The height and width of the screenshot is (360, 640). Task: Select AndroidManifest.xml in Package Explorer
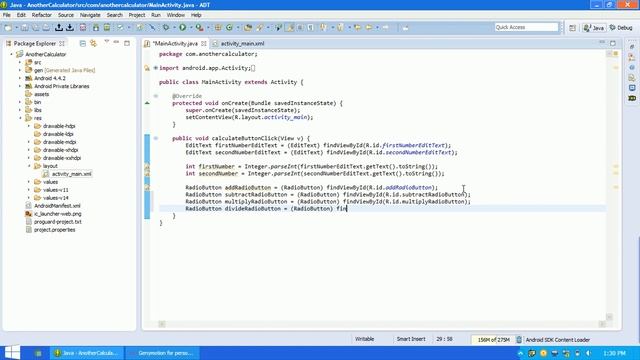click(57, 206)
